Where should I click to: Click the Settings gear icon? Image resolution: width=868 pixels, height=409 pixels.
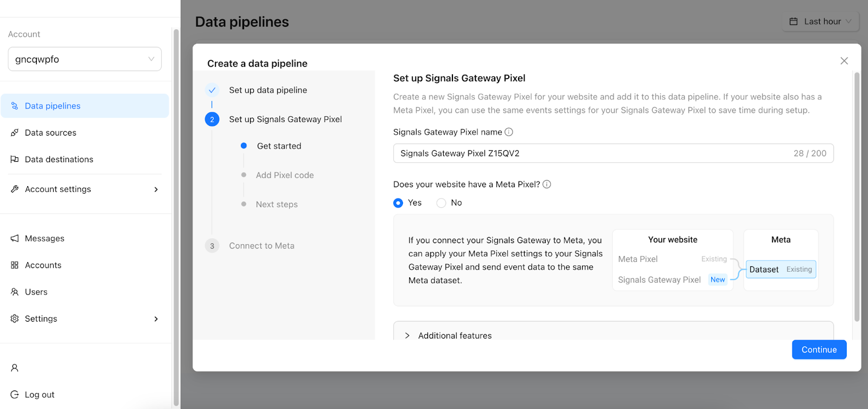[15, 318]
